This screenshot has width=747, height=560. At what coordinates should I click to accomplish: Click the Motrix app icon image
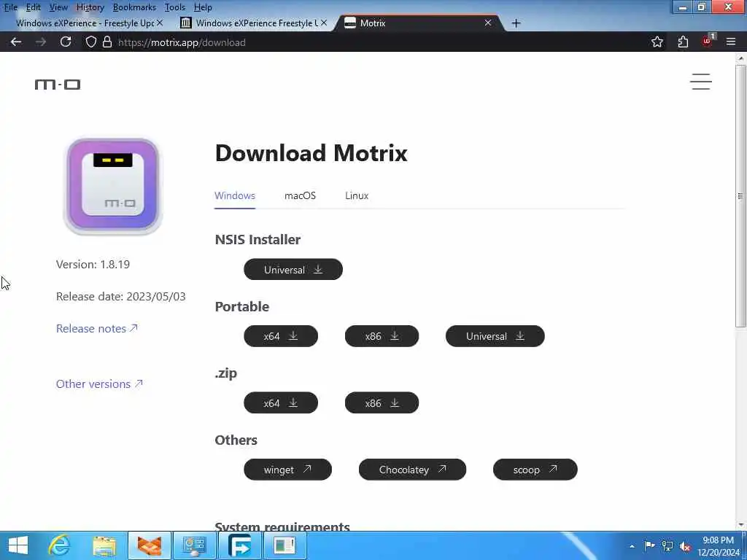[113, 186]
